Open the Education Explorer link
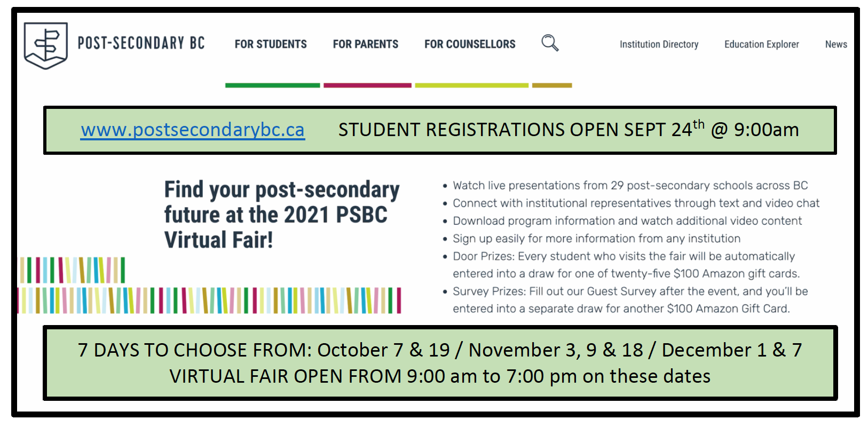Screen dimensions: 868x427 pyautogui.click(x=761, y=44)
